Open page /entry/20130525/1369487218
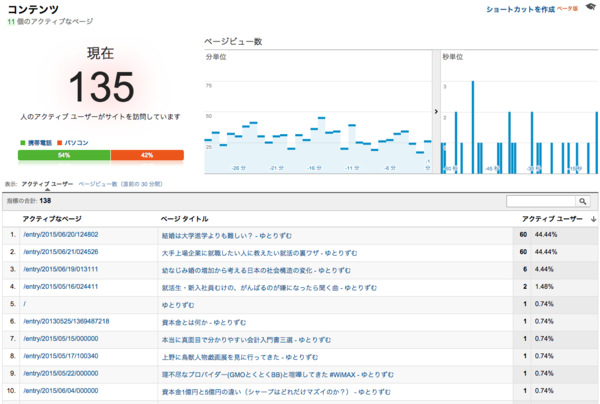Image resolution: width=600 pixels, height=404 pixels. pos(66,321)
